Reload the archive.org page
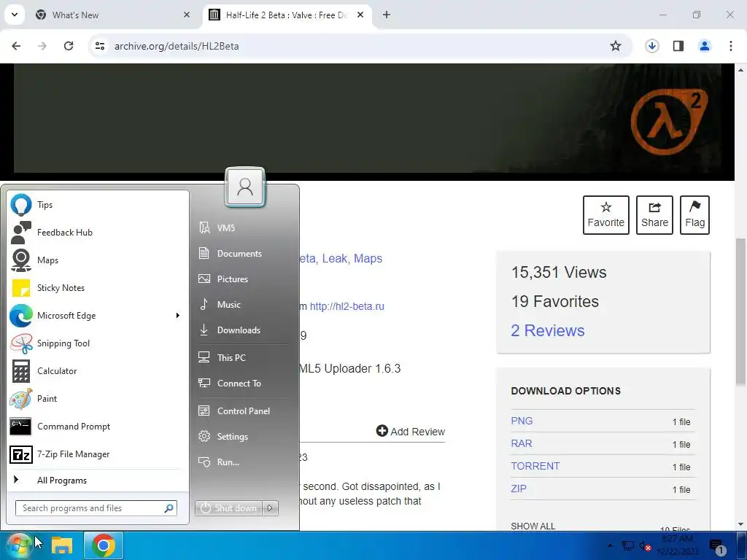This screenshot has height=560, width=747. click(69, 46)
